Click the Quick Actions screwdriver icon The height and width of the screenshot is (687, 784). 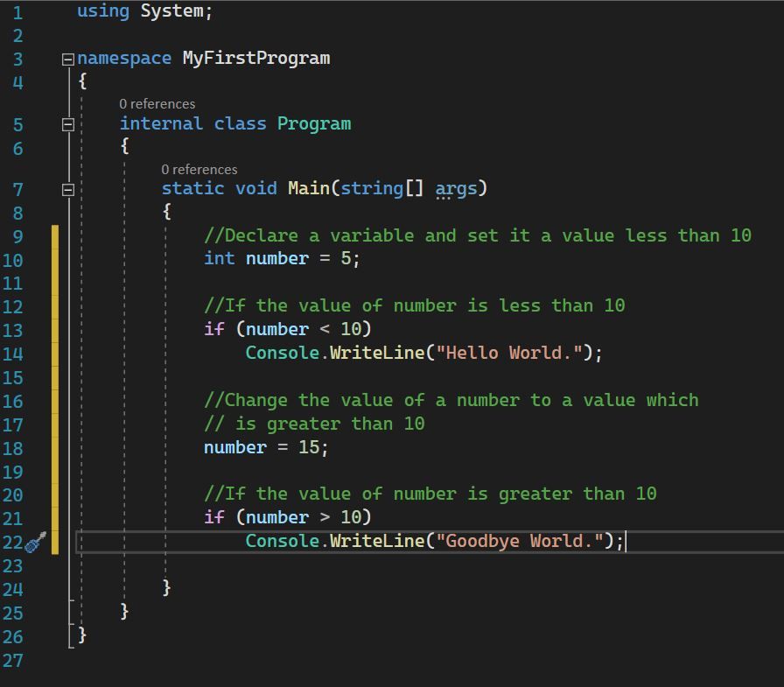point(35,543)
